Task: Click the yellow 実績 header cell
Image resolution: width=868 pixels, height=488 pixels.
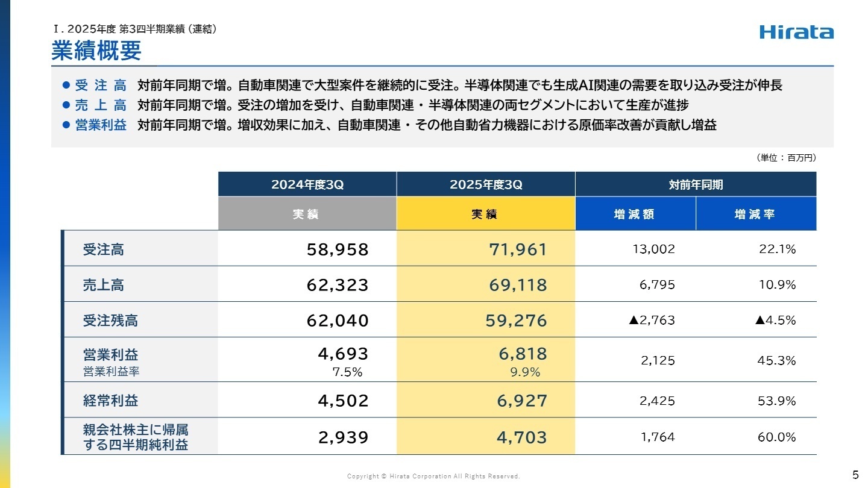Action: point(485,213)
